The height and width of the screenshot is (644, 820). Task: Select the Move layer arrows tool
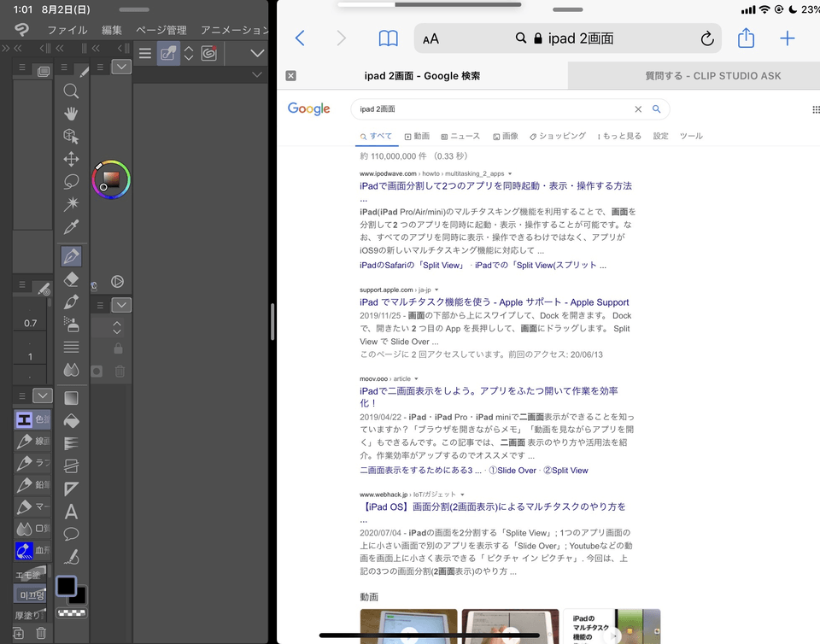pos(71,158)
